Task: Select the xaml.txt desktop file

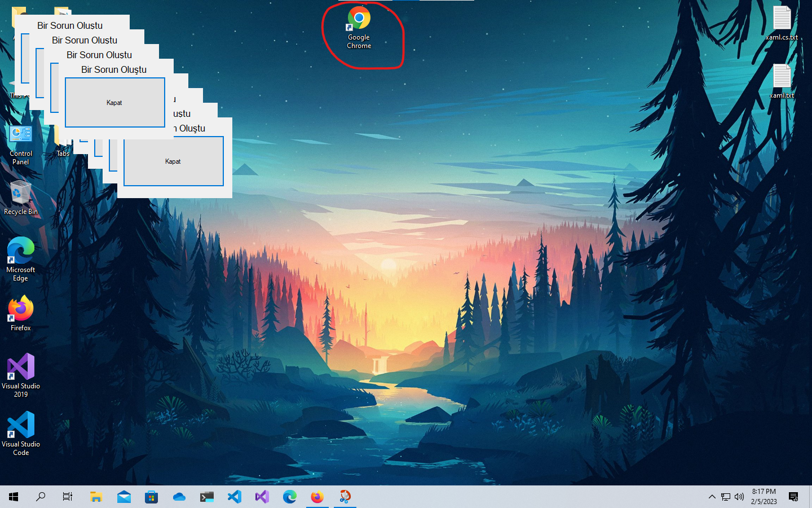Action: pos(782,82)
